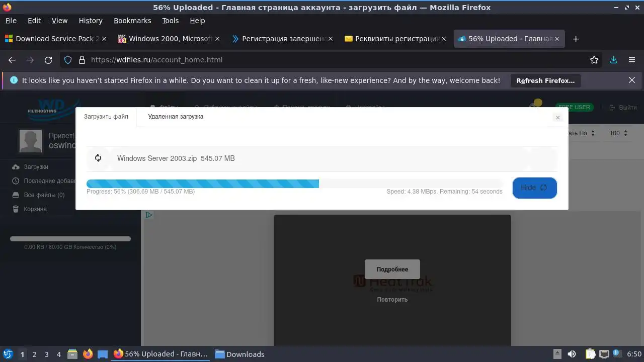644x362 pixels.
Task: Open the View menu
Action: (x=59, y=21)
